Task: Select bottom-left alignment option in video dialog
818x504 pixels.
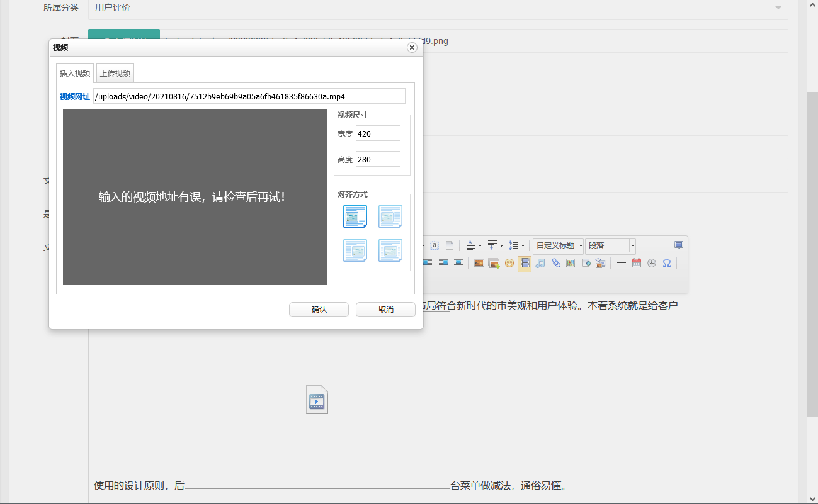Action: click(355, 250)
